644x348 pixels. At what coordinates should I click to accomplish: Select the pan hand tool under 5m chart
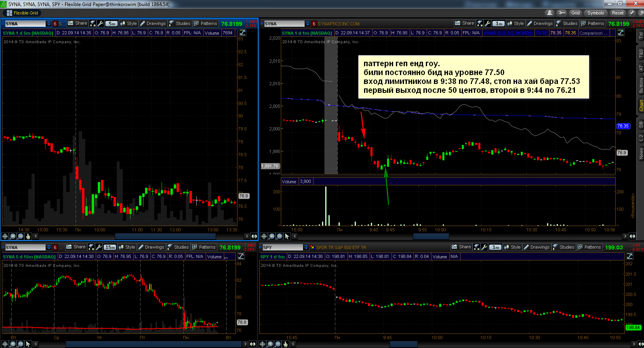(x=28, y=236)
